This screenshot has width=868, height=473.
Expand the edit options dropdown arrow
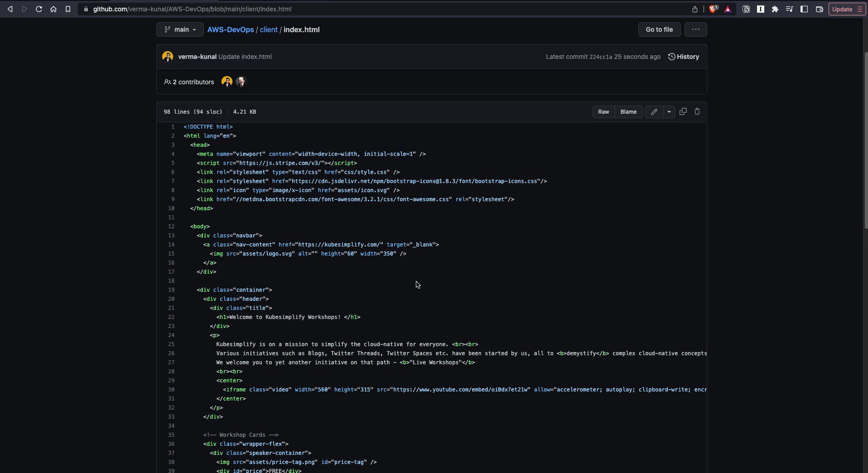click(x=670, y=112)
